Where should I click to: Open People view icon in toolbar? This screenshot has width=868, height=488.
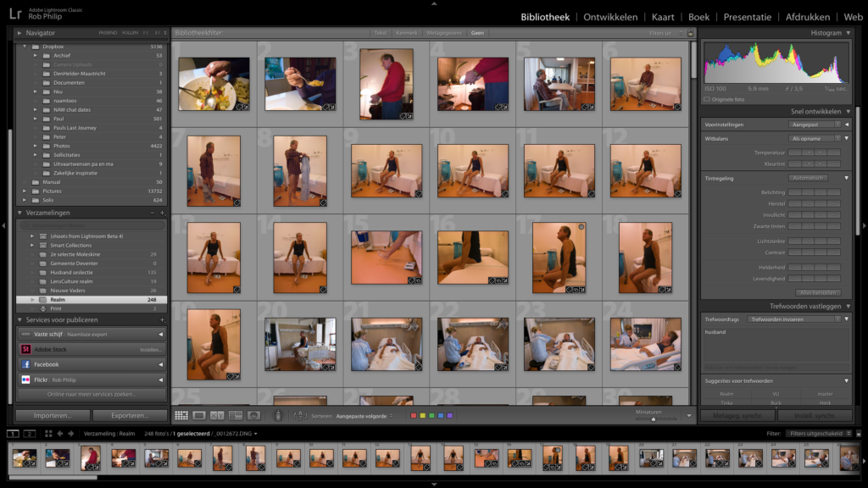pyautogui.click(x=253, y=415)
